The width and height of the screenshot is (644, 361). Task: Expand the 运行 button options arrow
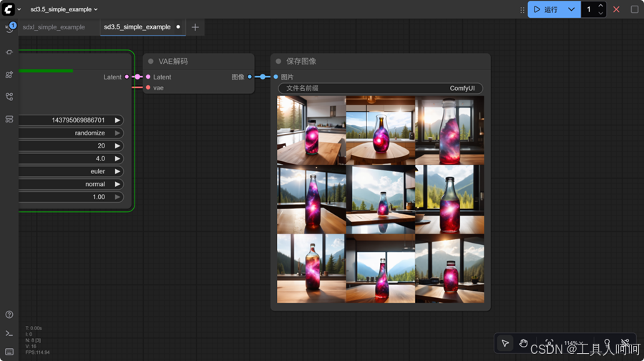[x=571, y=9]
